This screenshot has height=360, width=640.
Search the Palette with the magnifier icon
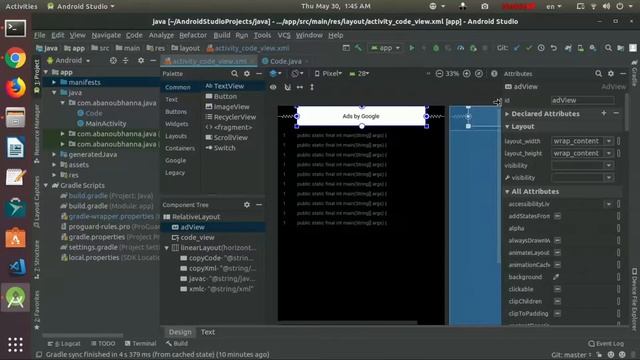click(234, 73)
